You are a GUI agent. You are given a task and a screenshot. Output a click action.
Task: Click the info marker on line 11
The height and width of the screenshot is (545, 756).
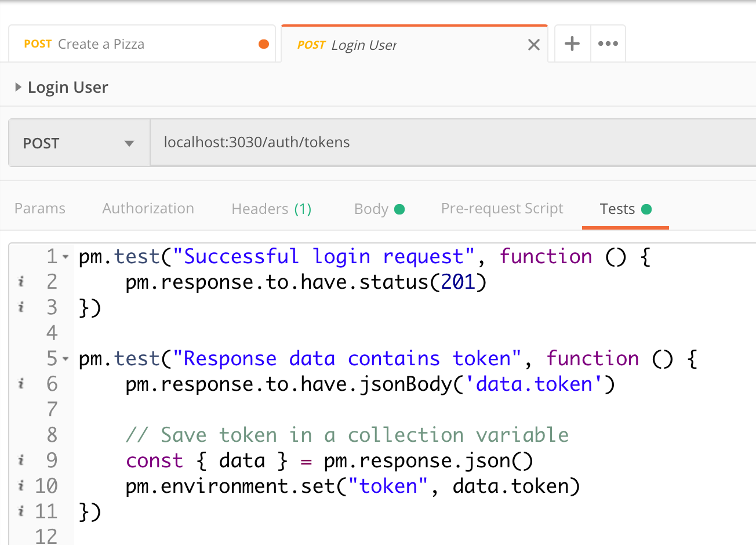21,511
